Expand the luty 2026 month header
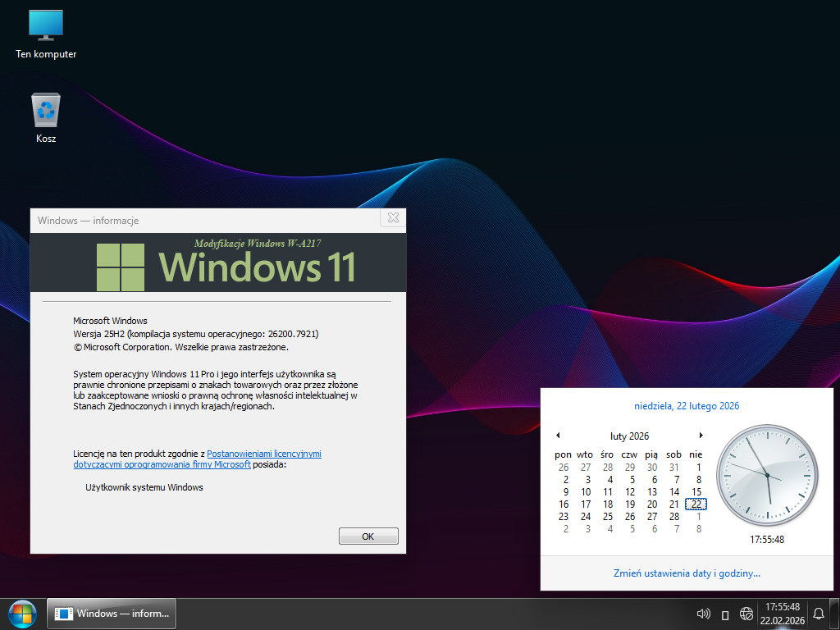The width and height of the screenshot is (840, 630). (629, 436)
